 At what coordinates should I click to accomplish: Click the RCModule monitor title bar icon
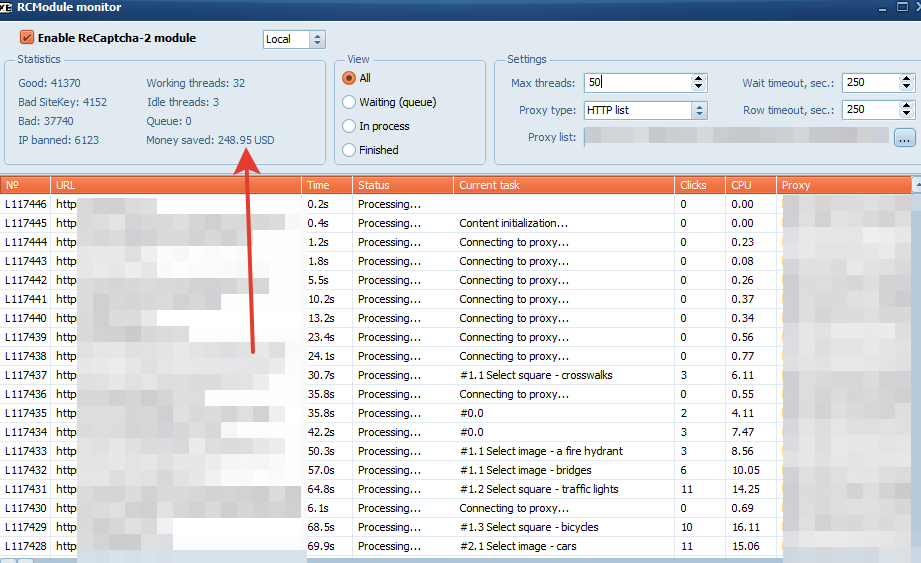pyautogui.click(x=6, y=7)
